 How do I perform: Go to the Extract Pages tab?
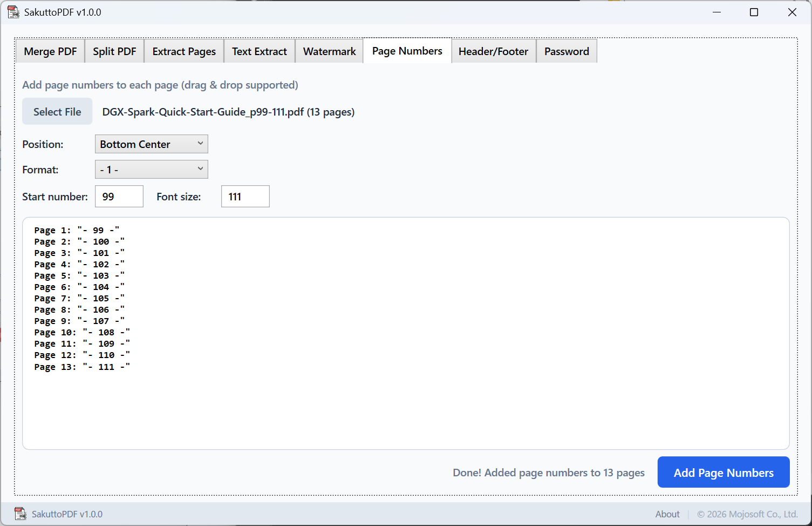184,51
